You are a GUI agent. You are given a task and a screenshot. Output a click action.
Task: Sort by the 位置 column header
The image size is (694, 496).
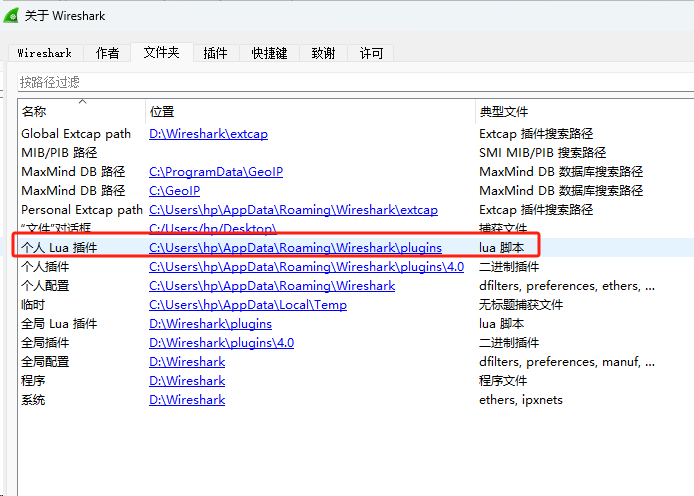(310, 111)
